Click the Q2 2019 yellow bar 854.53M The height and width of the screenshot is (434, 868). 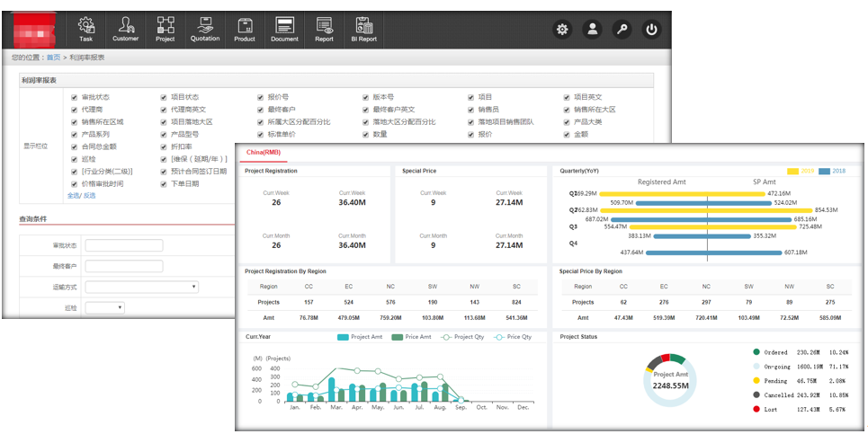[x=761, y=210]
